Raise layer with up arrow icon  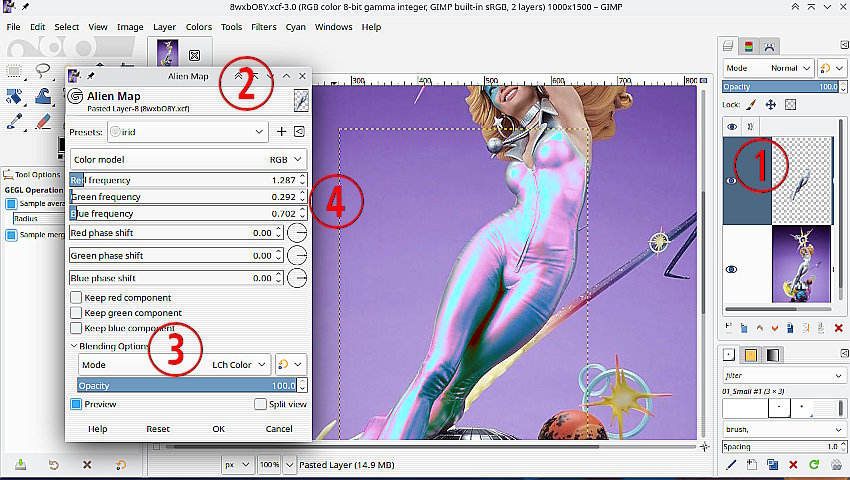[759, 328]
